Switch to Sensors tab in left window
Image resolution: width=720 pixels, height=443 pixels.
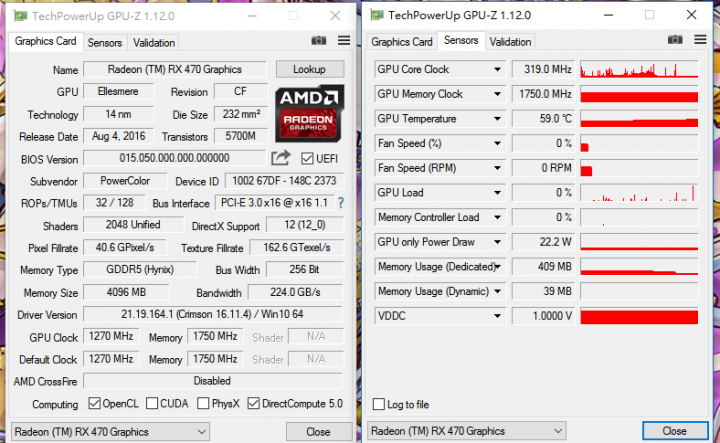pos(105,43)
